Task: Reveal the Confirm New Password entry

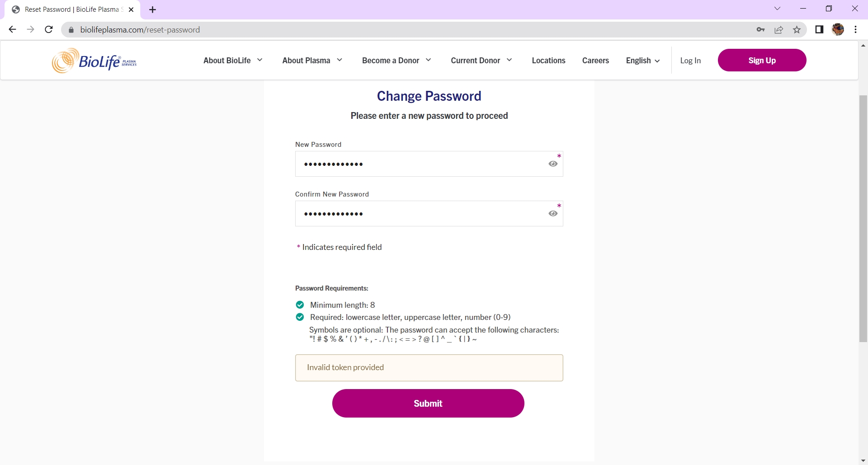Action: pyautogui.click(x=552, y=213)
